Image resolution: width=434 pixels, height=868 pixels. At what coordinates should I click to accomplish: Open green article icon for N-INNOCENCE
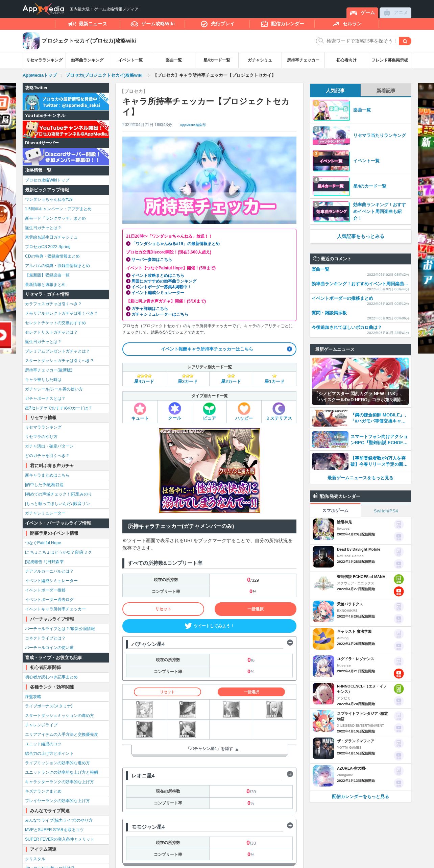399,689
